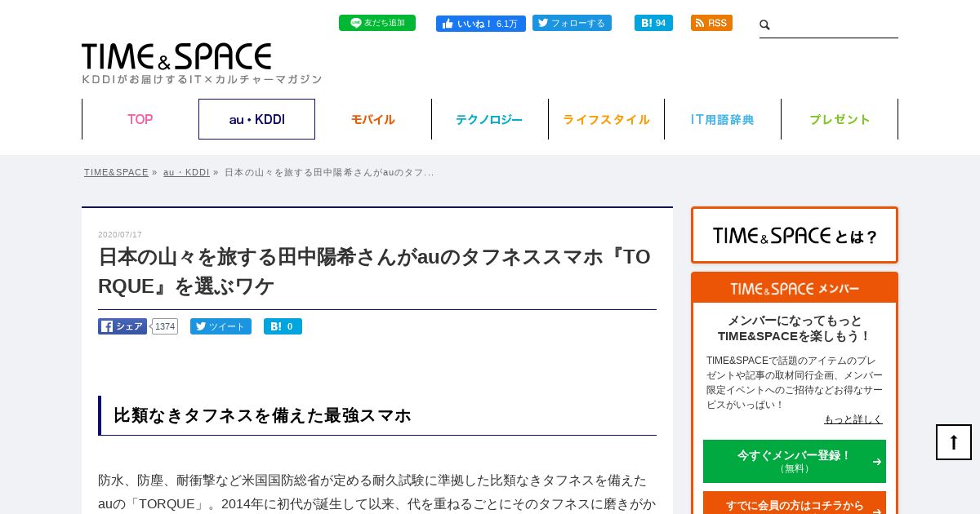Bookmark the article with Hatena B! 0 button

tap(283, 326)
